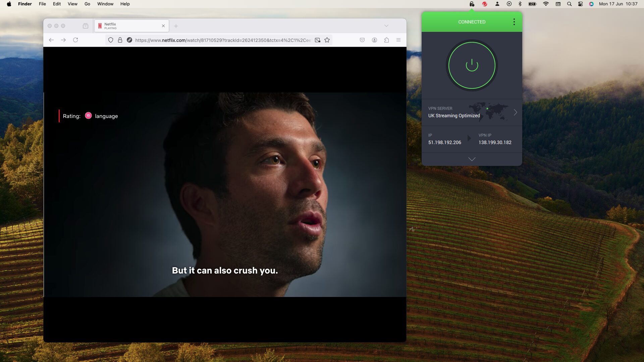Open the Wi-Fi menu bar icon

546,4
